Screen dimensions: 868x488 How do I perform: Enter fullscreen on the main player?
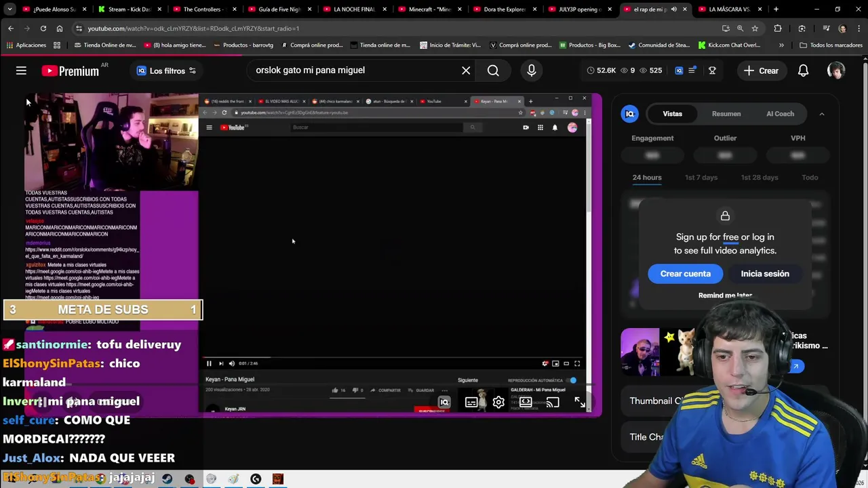pos(580,403)
